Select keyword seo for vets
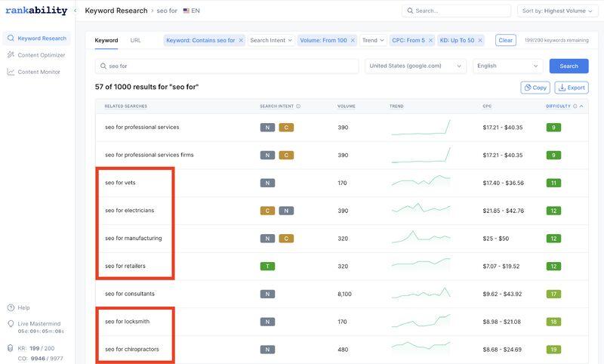The width and height of the screenshot is (604, 364). [120, 183]
